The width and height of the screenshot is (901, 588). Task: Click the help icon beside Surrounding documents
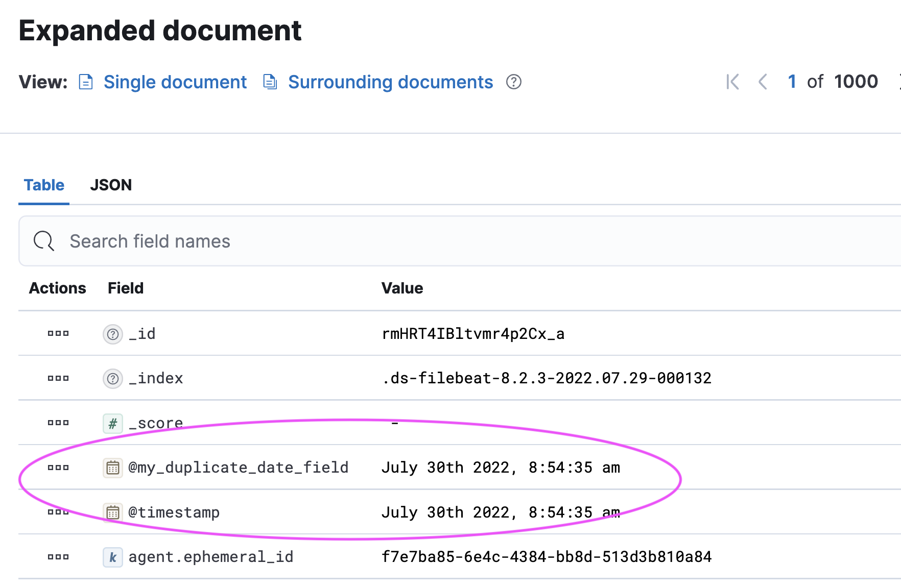(x=513, y=82)
